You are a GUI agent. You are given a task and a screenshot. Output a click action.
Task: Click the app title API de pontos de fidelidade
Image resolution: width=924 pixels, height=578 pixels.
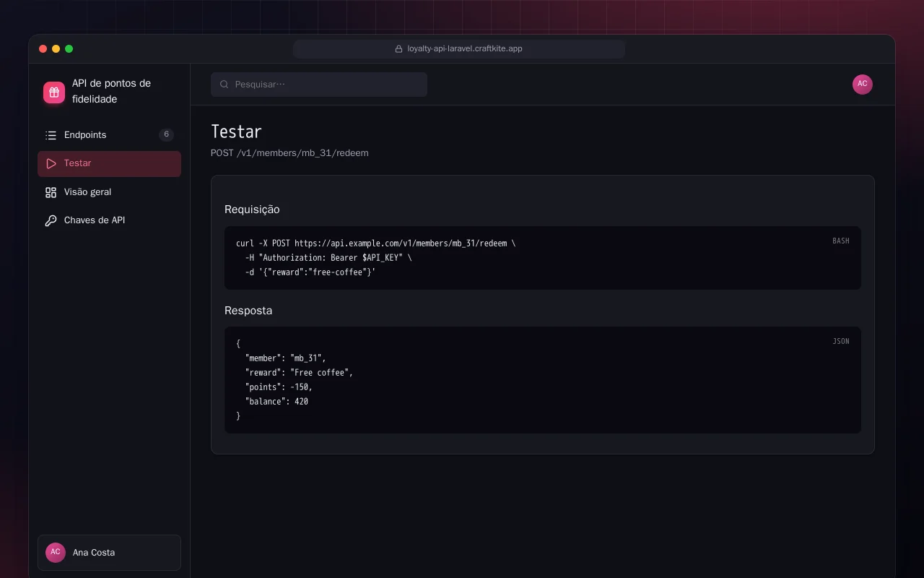pyautogui.click(x=112, y=91)
